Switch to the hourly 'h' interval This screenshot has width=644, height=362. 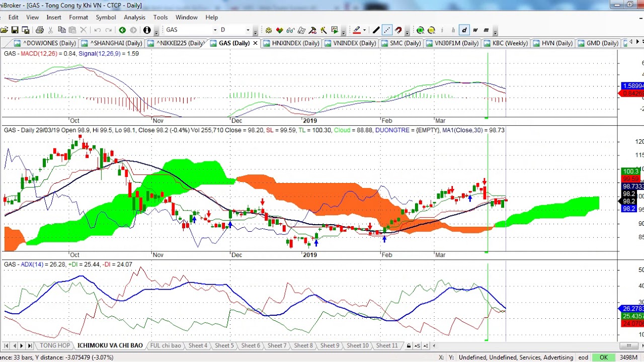(x=453, y=30)
